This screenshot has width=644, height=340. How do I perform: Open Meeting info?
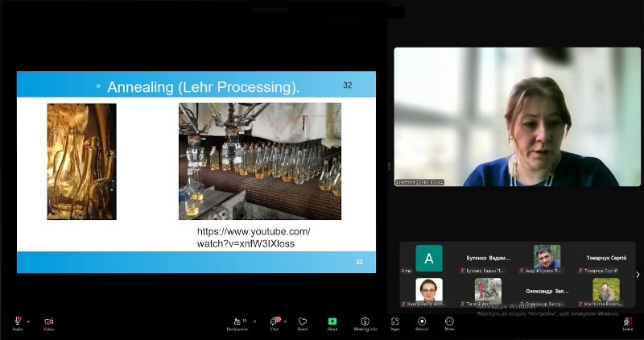pos(365,324)
